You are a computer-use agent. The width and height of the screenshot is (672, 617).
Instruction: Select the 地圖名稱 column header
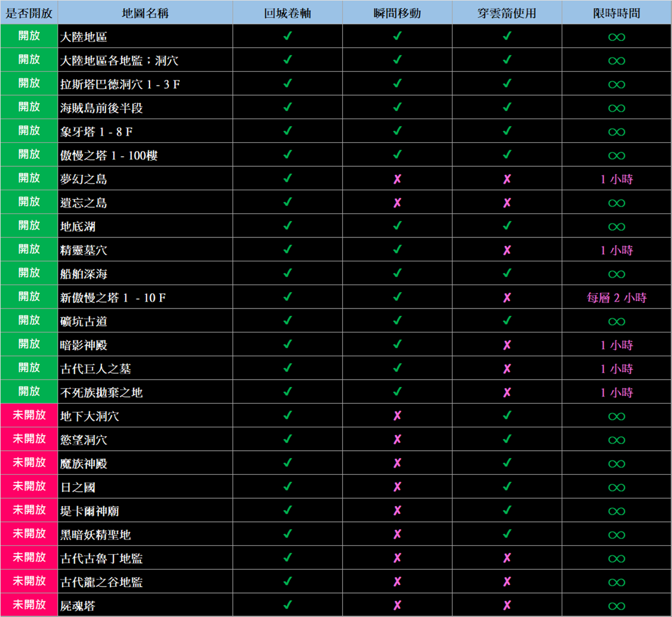(x=145, y=13)
